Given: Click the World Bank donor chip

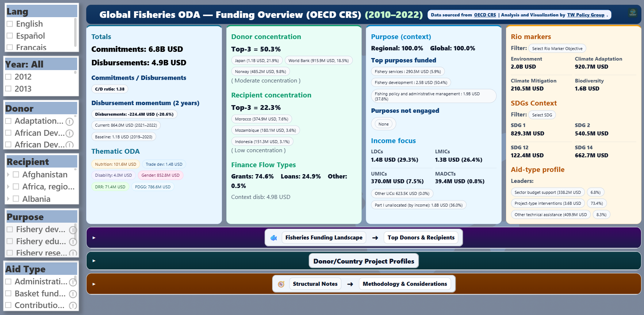Looking at the screenshot, I should [x=318, y=61].
